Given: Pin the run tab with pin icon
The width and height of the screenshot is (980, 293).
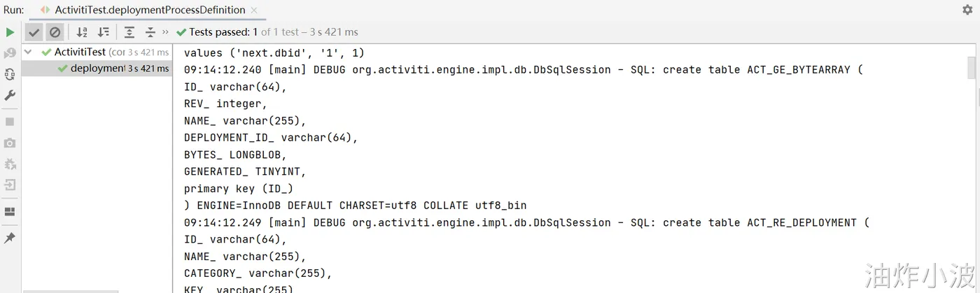Looking at the screenshot, I should click(x=10, y=238).
